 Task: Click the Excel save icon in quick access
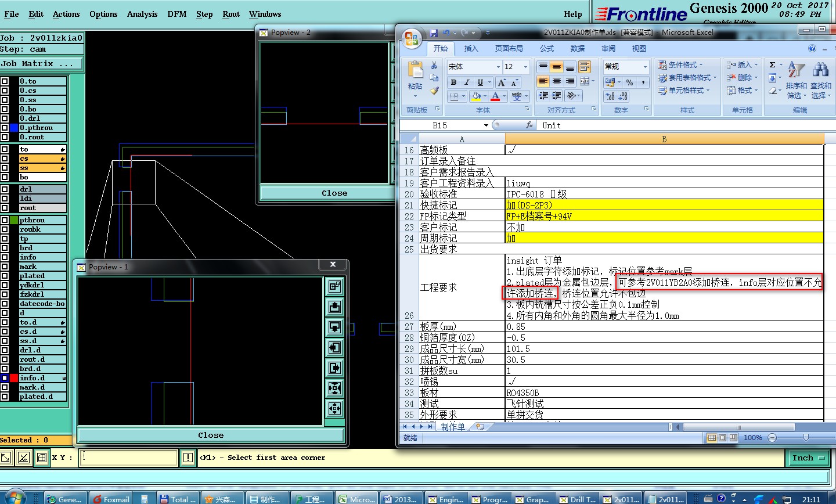(x=434, y=33)
